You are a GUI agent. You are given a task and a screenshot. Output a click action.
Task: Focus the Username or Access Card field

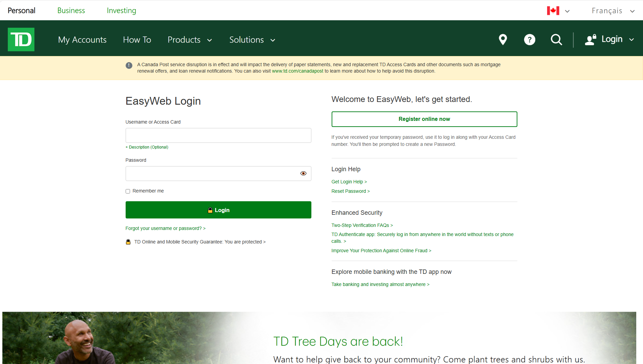pos(218,135)
